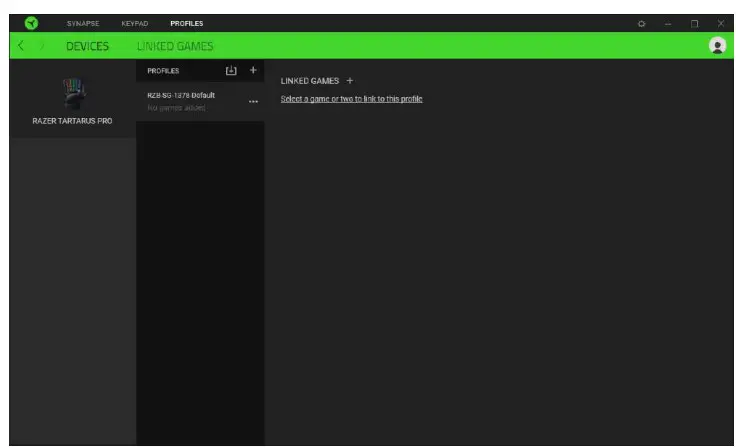This screenshot has height=448, width=736.
Task: Select the RZB-SG-1378 Default profile
Action: pyautogui.click(x=200, y=101)
